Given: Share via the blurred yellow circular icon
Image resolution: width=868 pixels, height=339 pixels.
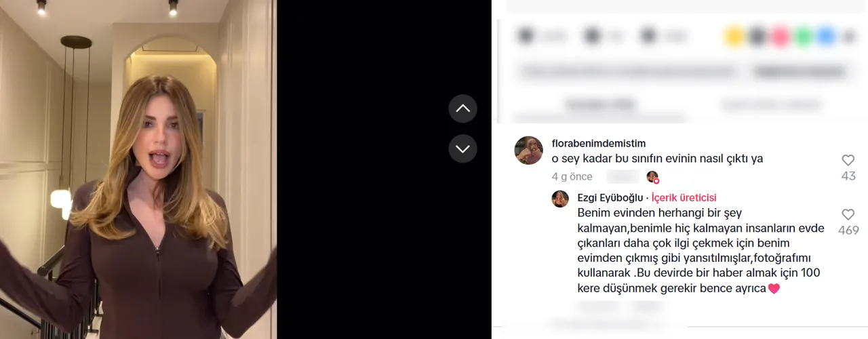Looking at the screenshot, I should click(x=734, y=36).
